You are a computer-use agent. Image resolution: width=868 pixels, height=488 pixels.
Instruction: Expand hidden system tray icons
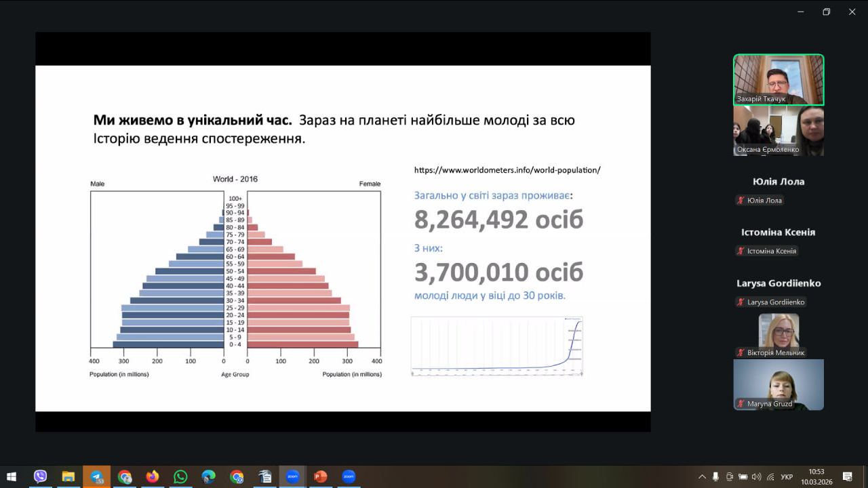[702, 476]
